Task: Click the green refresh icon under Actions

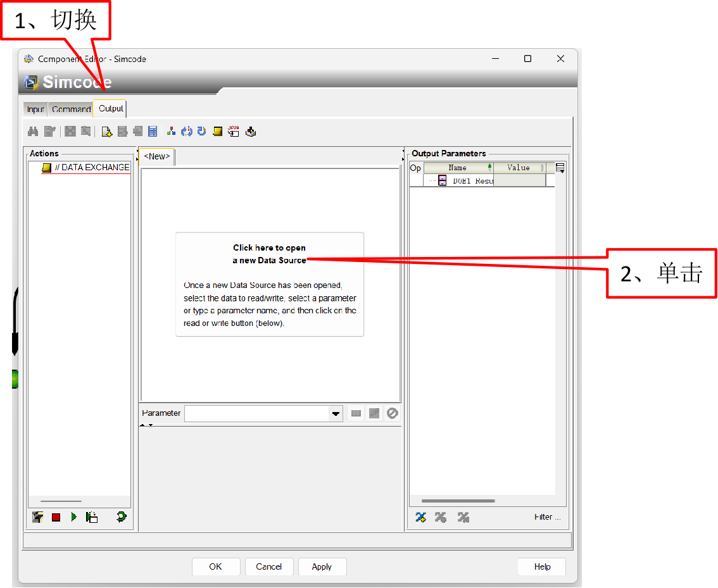Action: point(121,517)
